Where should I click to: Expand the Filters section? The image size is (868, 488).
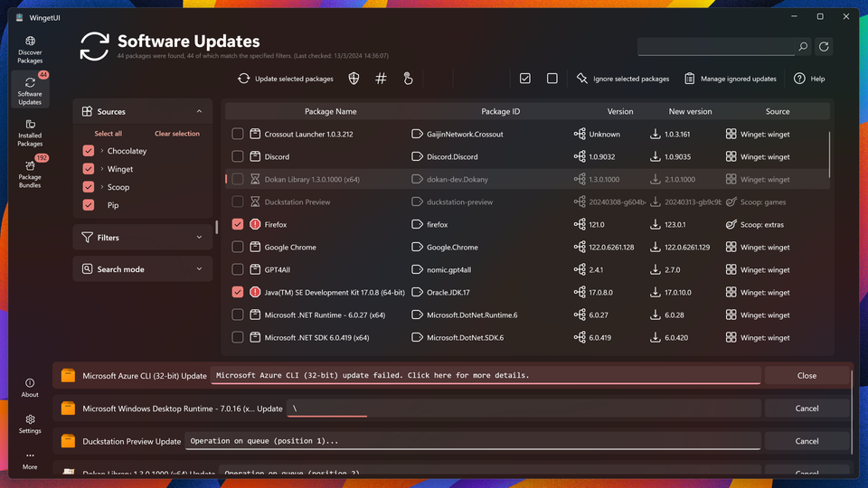point(143,238)
